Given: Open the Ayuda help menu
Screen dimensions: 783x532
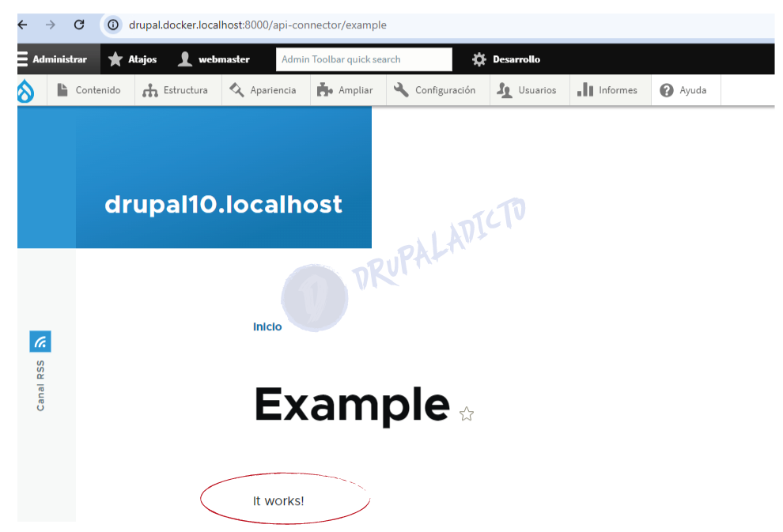Looking at the screenshot, I should click(684, 90).
